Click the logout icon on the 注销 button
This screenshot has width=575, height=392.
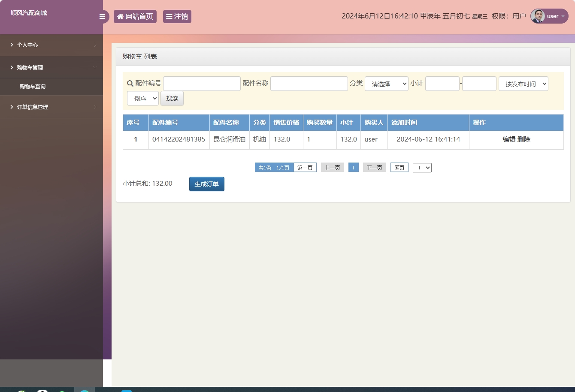[x=169, y=16]
